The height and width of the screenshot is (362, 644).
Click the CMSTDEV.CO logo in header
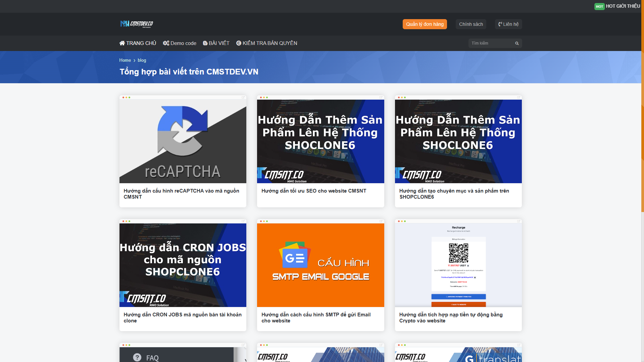(x=137, y=24)
